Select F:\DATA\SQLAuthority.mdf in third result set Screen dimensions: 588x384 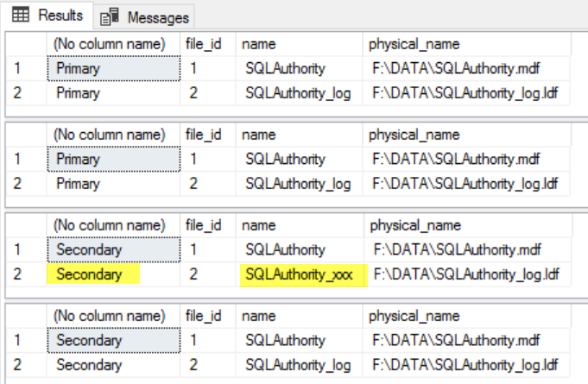coord(467,250)
